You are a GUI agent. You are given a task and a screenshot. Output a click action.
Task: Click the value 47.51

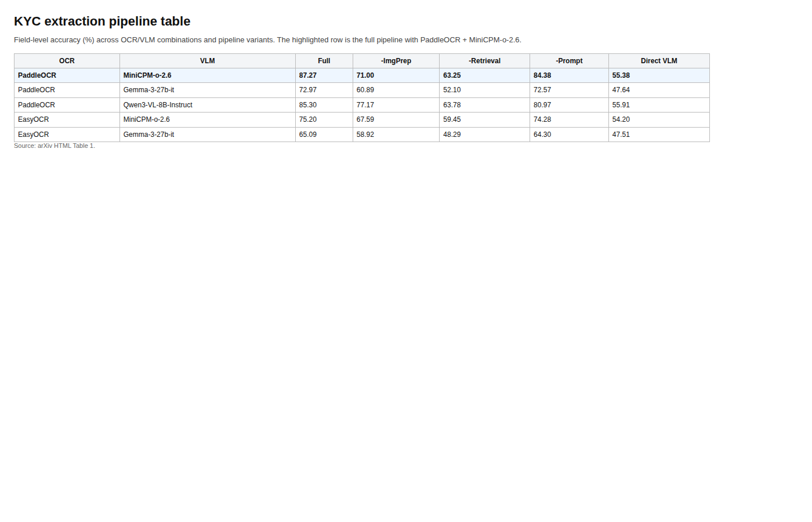coord(621,135)
